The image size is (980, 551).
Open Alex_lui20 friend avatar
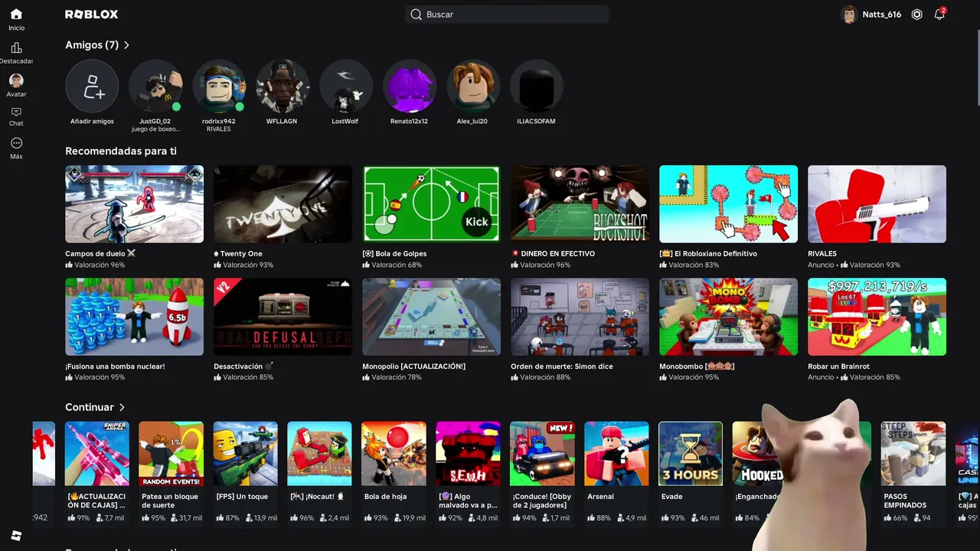click(x=473, y=86)
